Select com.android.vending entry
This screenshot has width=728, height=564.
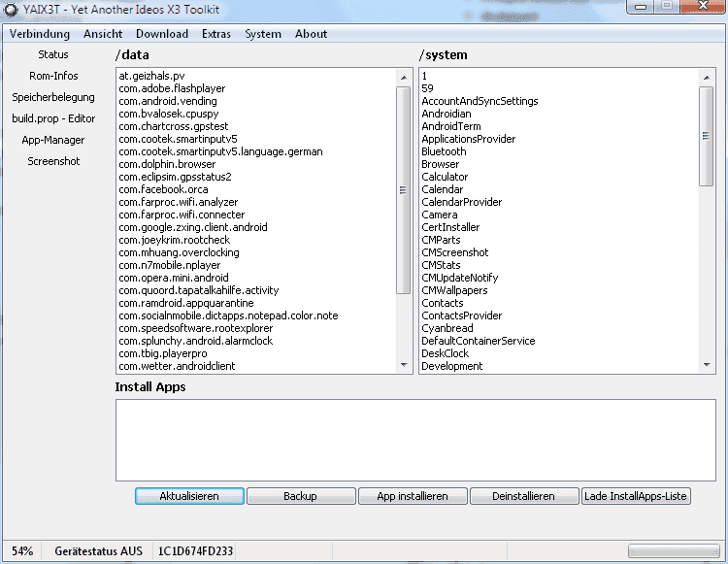(168, 101)
